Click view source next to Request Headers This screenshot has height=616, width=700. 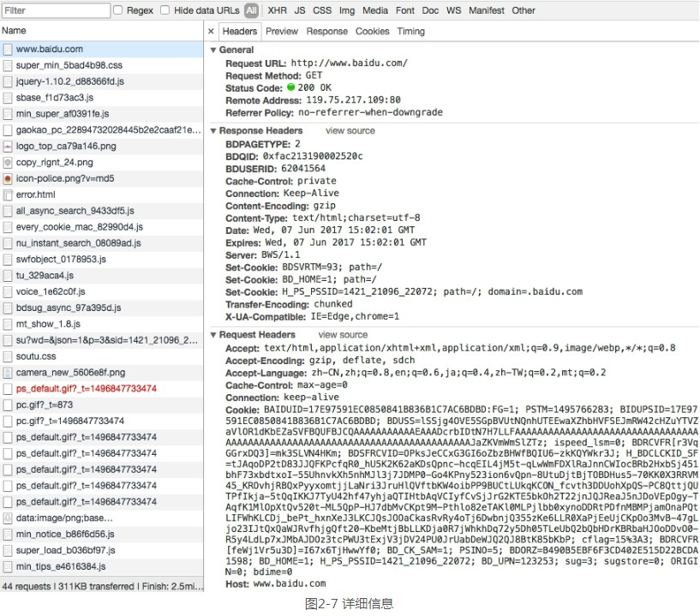click(x=343, y=335)
